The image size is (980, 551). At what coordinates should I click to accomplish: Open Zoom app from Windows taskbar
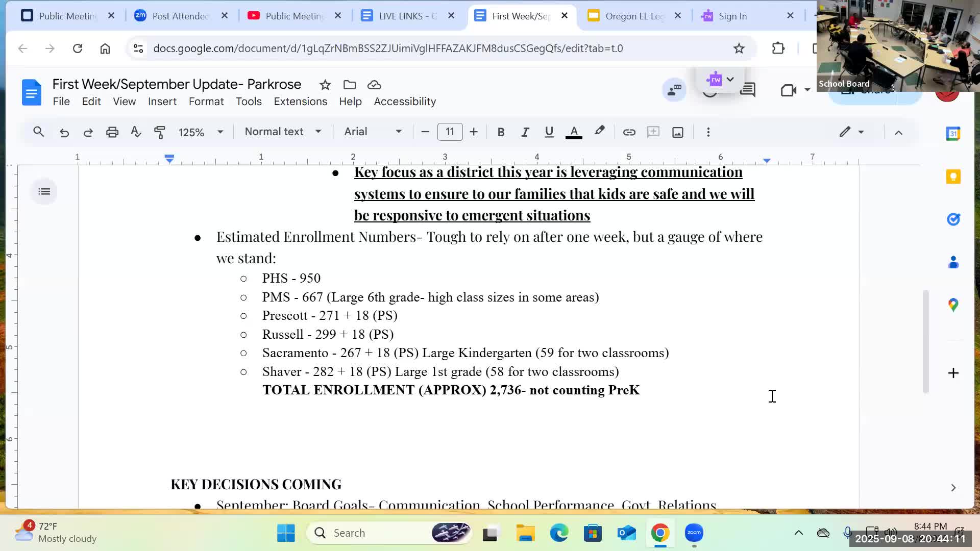click(694, 533)
